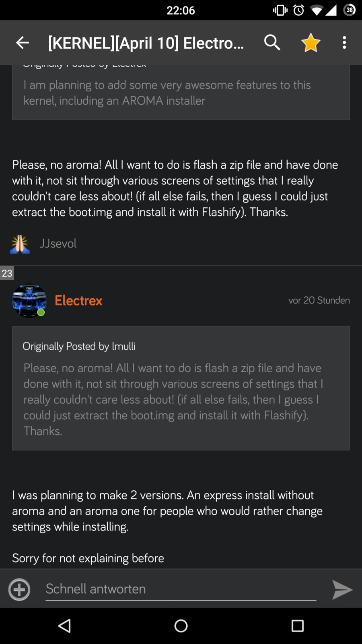Tap the thread title in header

[146, 43]
